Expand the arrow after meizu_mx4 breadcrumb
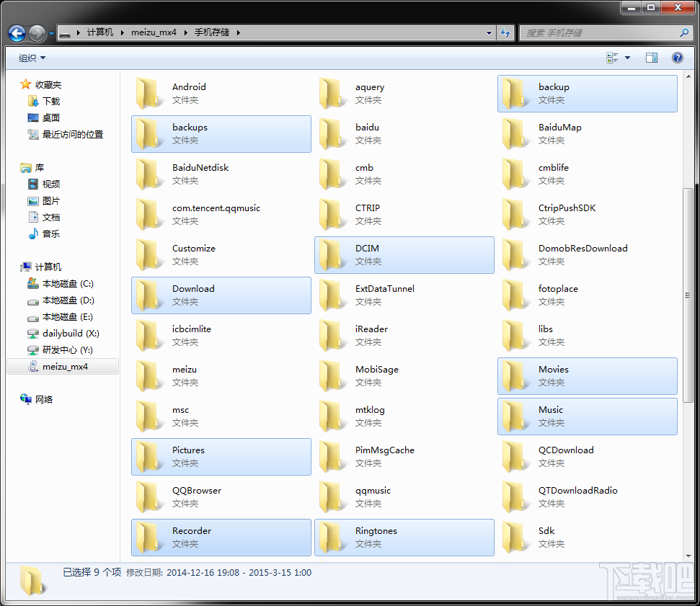700x606 pixels. [x=185, y=32]
